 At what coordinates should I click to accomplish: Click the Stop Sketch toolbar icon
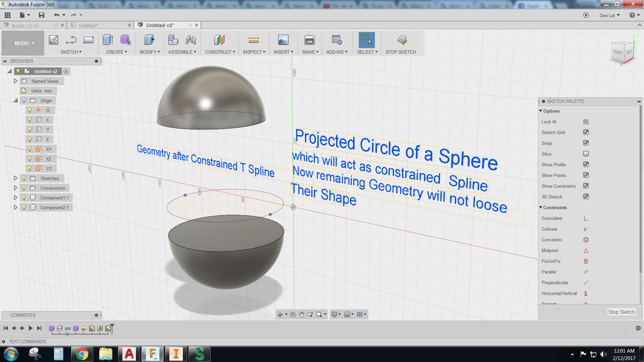tap(402, 40)
